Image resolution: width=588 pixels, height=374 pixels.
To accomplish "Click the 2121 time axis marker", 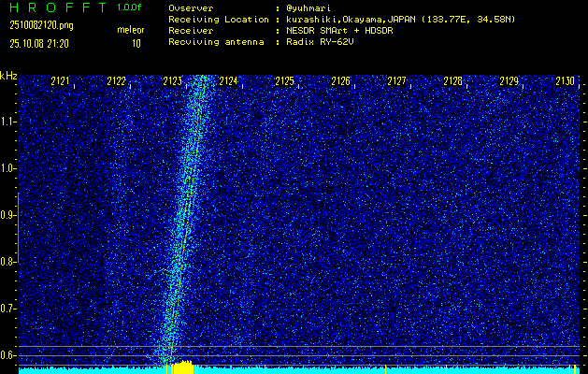I will [60, 82].
